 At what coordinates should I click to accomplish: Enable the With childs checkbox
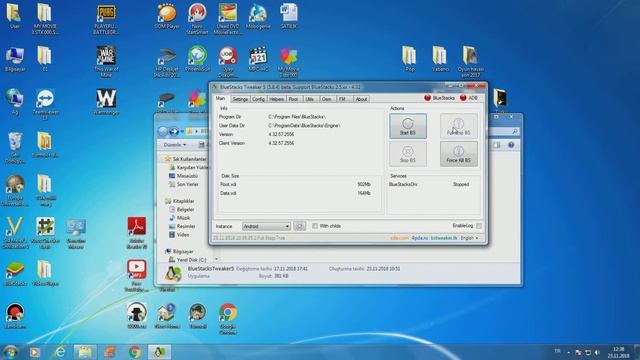coord(315,226)
